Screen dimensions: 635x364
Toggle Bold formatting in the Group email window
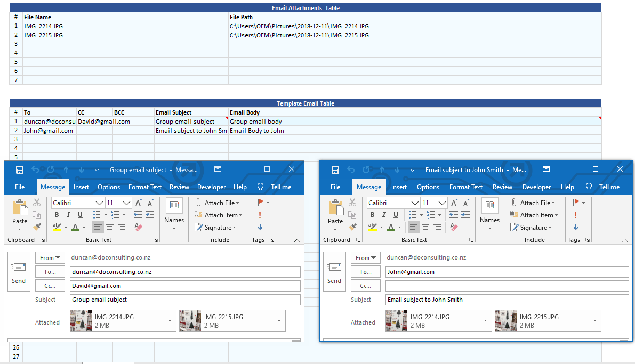point(57,214)
